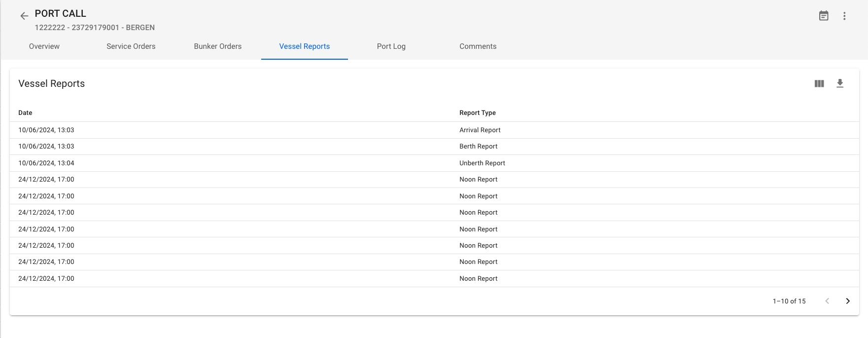The image size is (868, 338).
Task: Open the calendar icon in the header
Action: 824,16
